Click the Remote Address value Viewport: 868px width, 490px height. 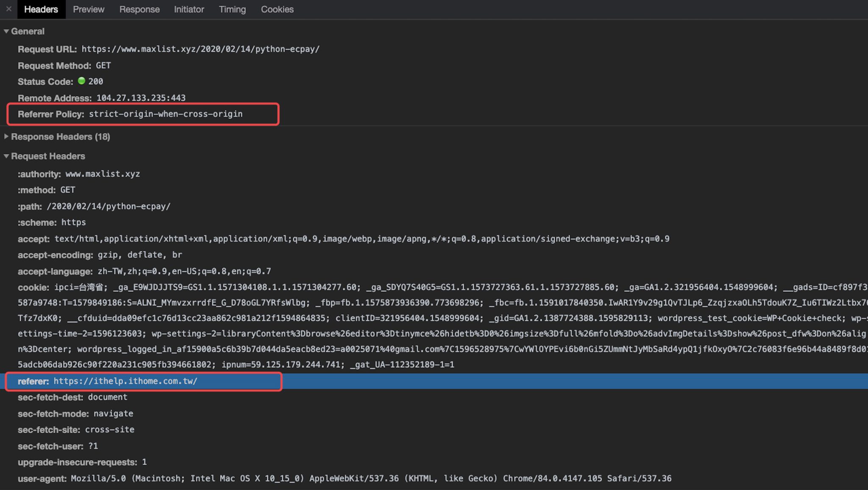pos(141,98)
